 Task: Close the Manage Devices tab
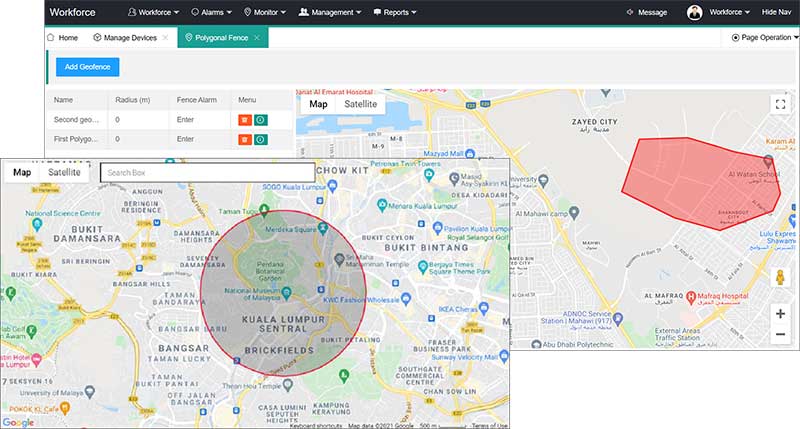point(165,37)
